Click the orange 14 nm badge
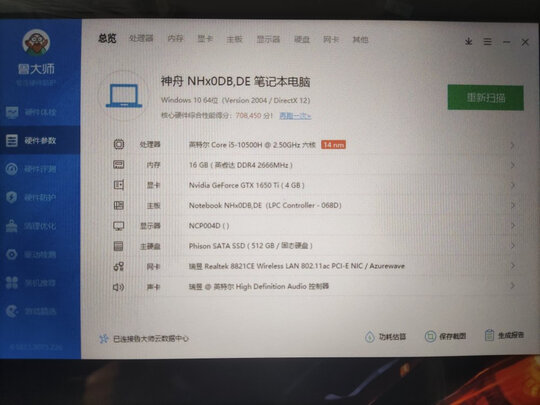The width and height of the screenshot is (540, 405). click(x=333, y=145)
